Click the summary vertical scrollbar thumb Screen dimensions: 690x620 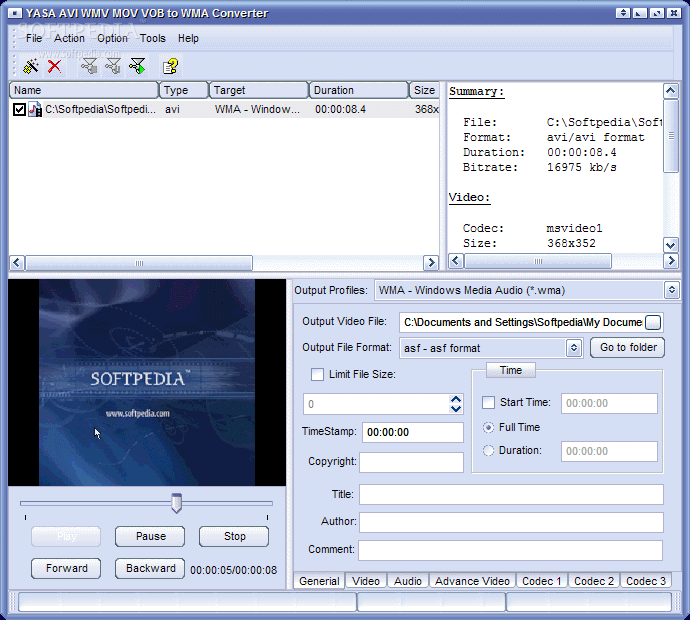point(671,136)
